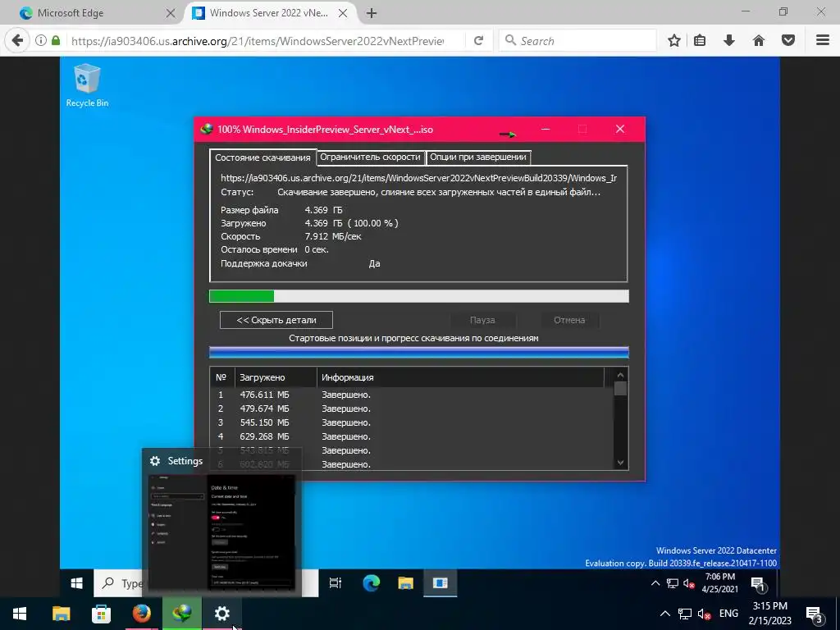Click the Загружено column header
This screenshot has height=630, width=840.
(x=276, y=377)
